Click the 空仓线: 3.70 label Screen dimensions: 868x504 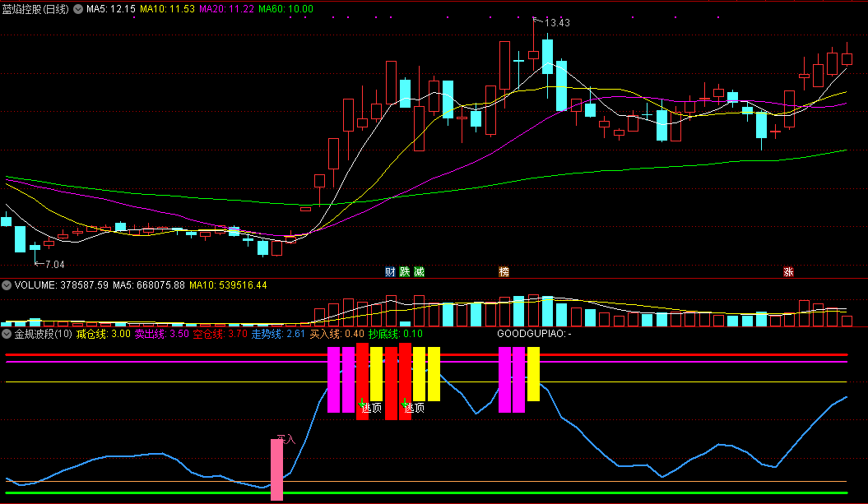click(x=220, y=334)
